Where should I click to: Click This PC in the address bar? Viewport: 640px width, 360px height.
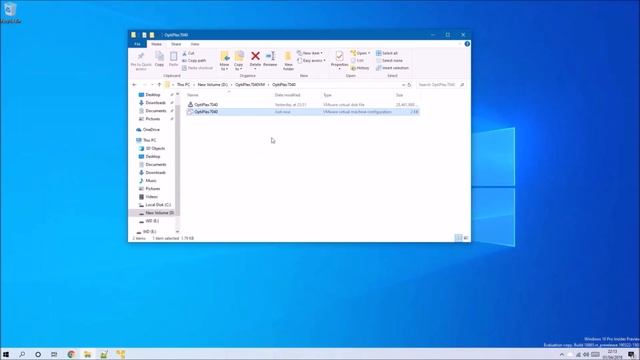[183, 84]
